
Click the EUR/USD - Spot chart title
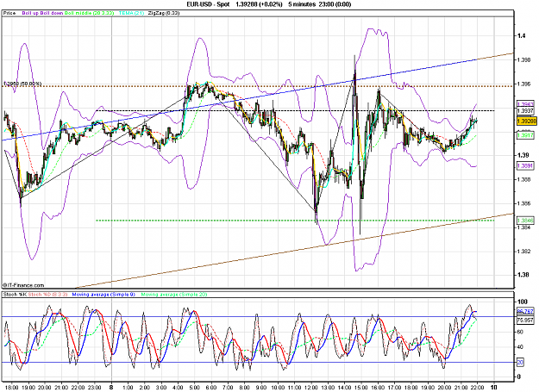[x=209, y=4]
